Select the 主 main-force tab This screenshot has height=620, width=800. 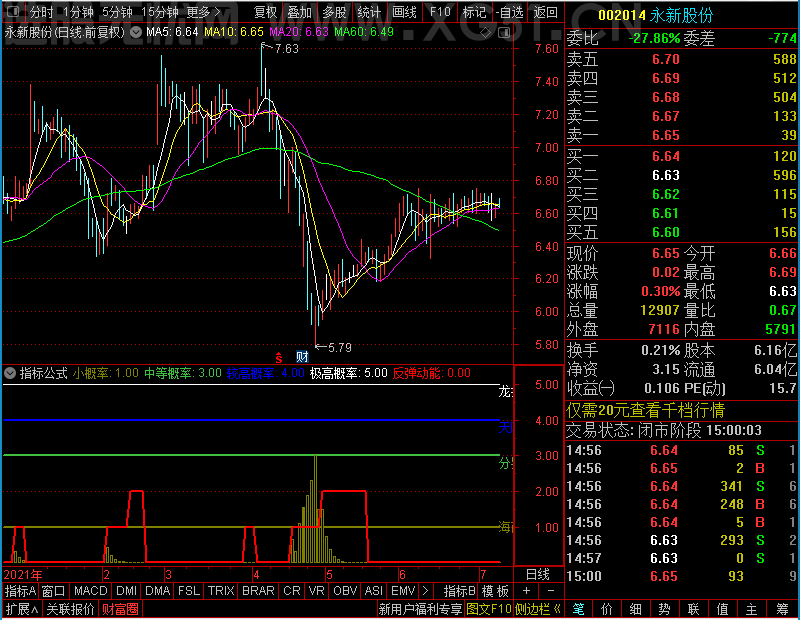[751, 609]
